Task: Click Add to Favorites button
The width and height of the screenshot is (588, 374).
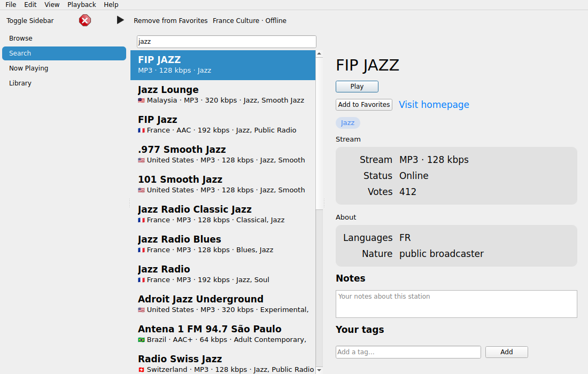Action: tap(363, 105)
